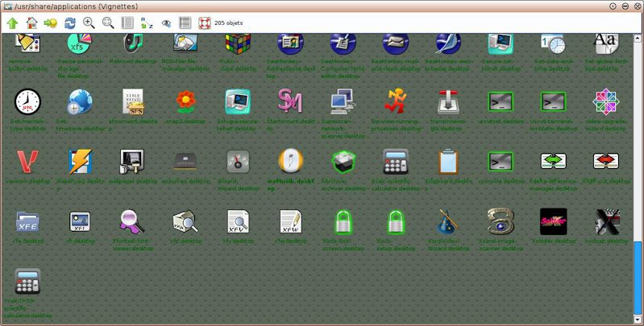
Task: Select the Ssh-gui secure telnet icon
Action: click(239, 101)
